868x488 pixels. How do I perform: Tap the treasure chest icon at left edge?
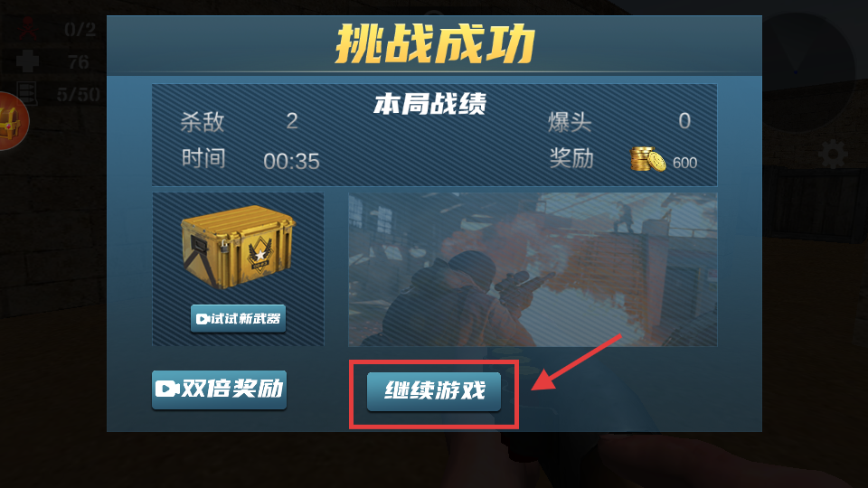point(11,121)
